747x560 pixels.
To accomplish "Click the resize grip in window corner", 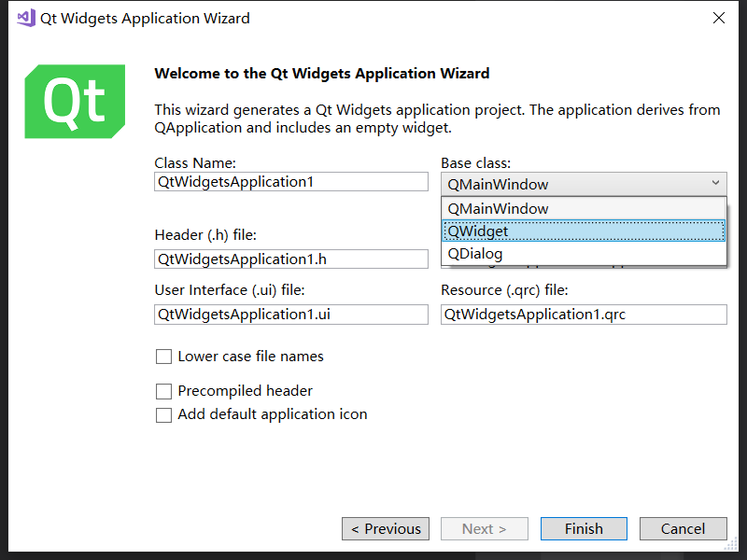I will (x=730, y=543).
